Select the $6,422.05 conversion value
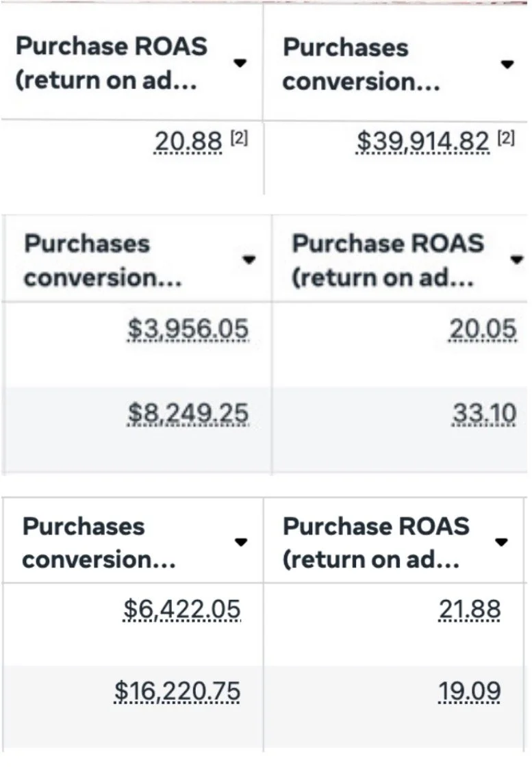The height and width of the screenshot is (769, 532). (x=182, y=609)
